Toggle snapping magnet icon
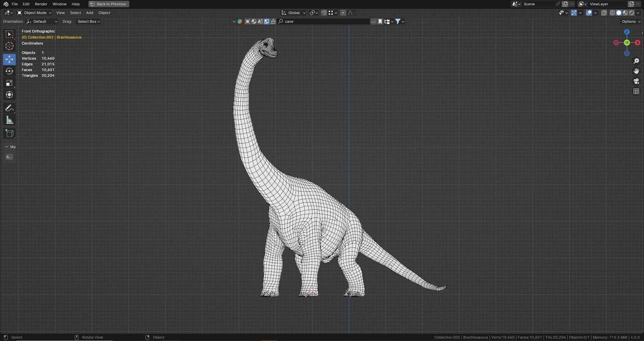Screen dimensions: 644x341 click(x=324, y=13)
